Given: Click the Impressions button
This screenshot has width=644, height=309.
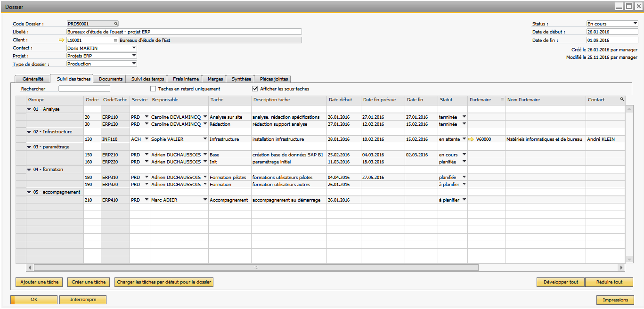Looking at the screenshot, I should 615,300.
